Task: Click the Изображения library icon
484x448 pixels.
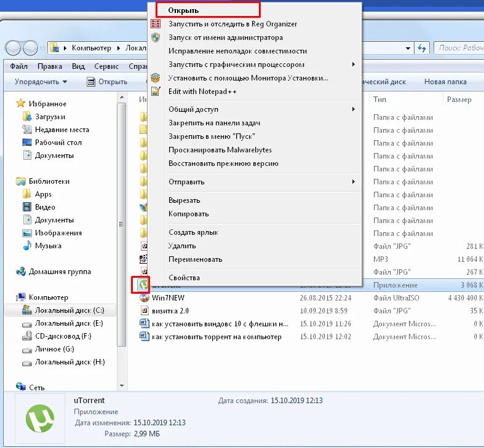Action: [x=27, y=233]
